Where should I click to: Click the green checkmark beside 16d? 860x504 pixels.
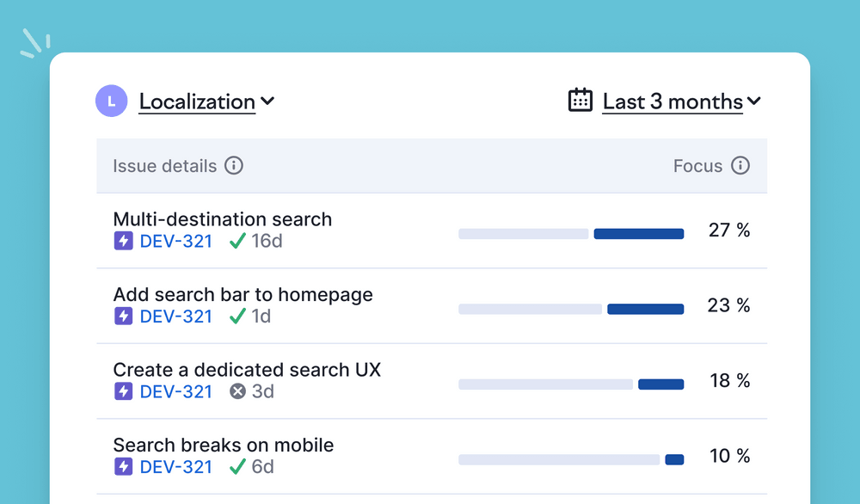(238, 242)
